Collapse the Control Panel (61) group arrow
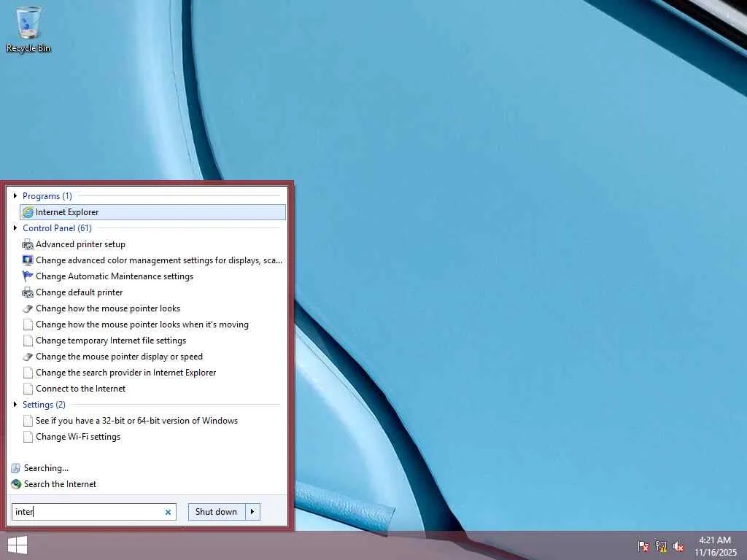The image size is (747, 560). click(x=15, y=228)
